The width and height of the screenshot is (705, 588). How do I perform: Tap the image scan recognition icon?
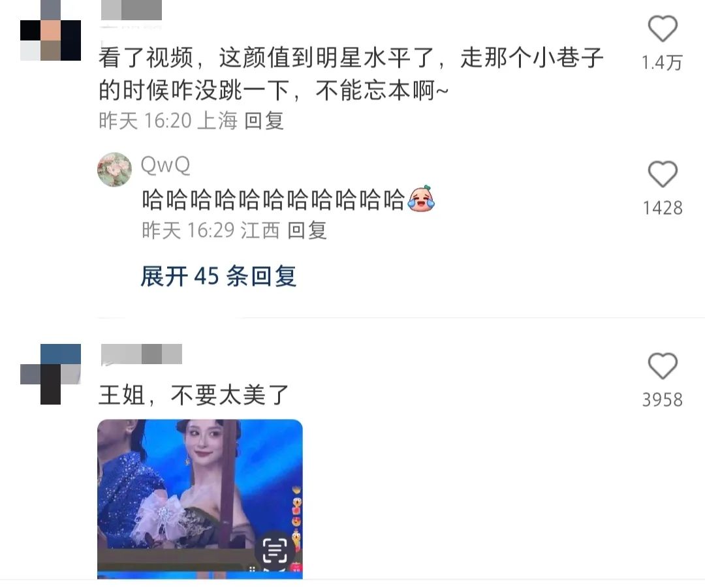pos(275,549)
